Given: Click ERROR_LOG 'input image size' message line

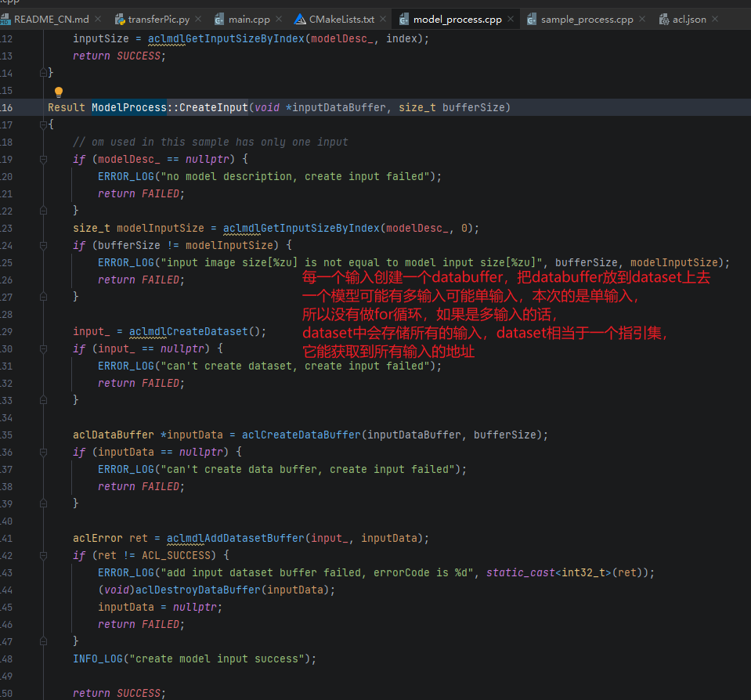Looking at the screenshot, I should (x=413, y=262).
